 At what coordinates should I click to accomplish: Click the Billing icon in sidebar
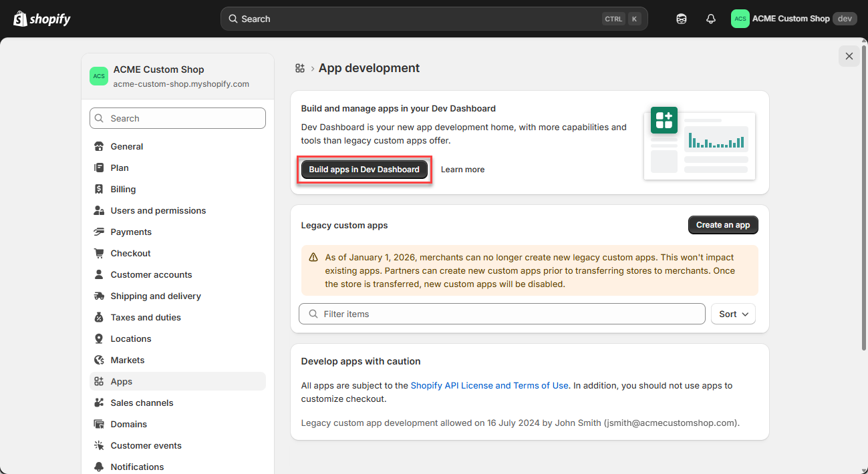coord(99,189)
